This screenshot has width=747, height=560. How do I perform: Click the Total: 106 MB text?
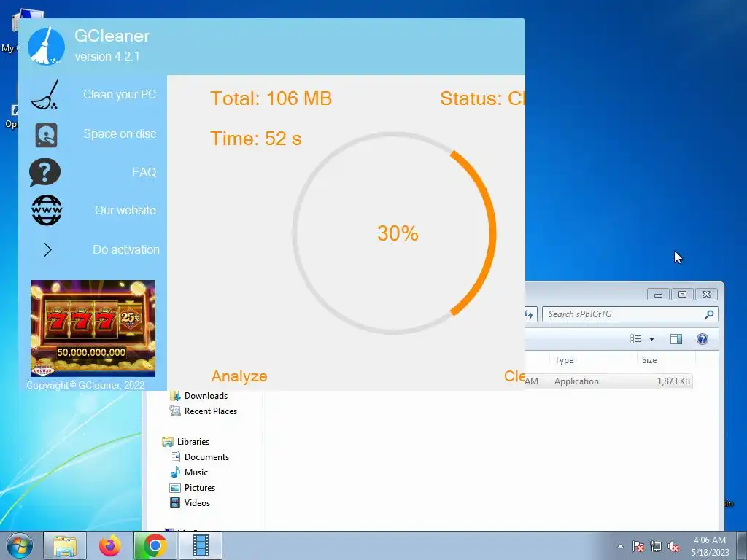[x=271, y=98]
